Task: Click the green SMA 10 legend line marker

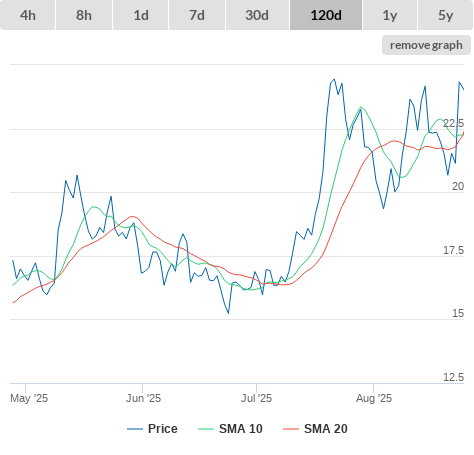Action: pyautogui.click(x=206, y=429)
